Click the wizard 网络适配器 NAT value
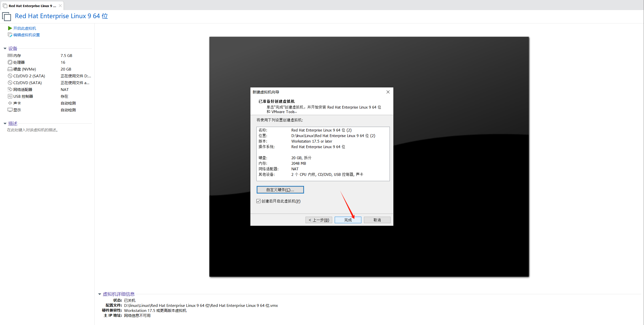Screen dimensions: 644x325 295,169
